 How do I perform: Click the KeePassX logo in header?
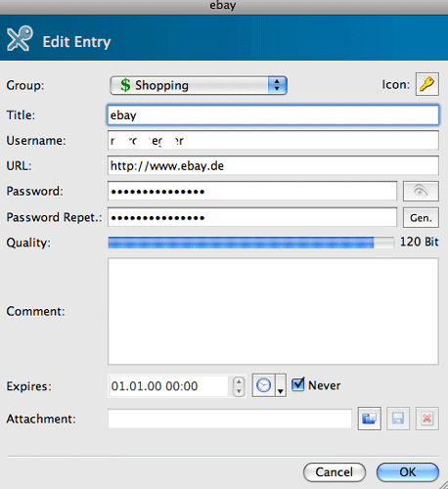[x=20, y=38]
